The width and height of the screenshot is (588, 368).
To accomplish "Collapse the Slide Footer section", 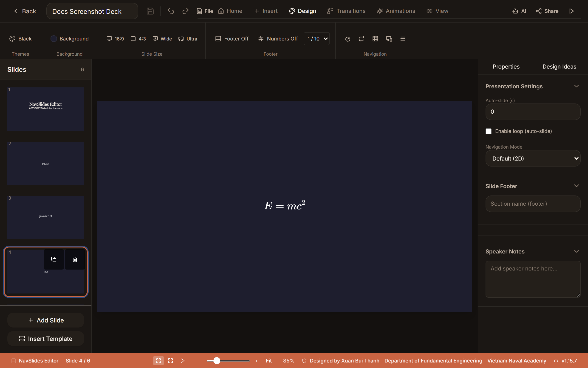I will tap(576, 186).
